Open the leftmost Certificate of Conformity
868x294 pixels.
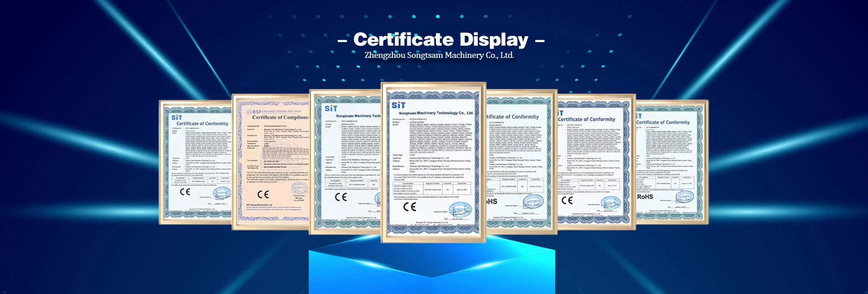pyautogui.click(x=195, y=163)
